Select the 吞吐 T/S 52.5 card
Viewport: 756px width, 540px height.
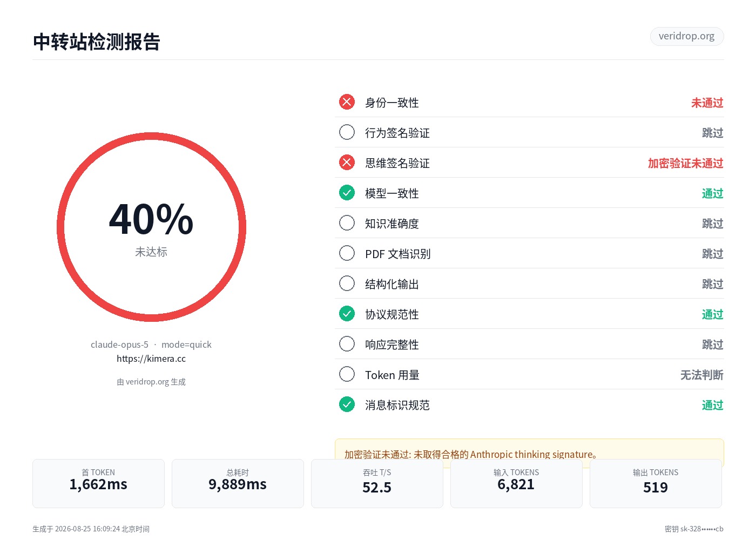click(x=377, y=483)
